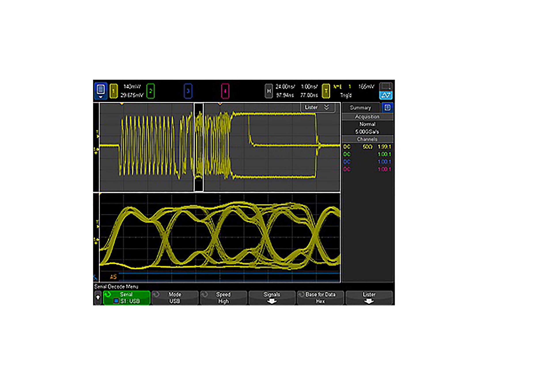Viewport: 552px width, 392px height.
Task: Click the Speed High softkey
Action: pyautogui.click(x=223, y=298)
